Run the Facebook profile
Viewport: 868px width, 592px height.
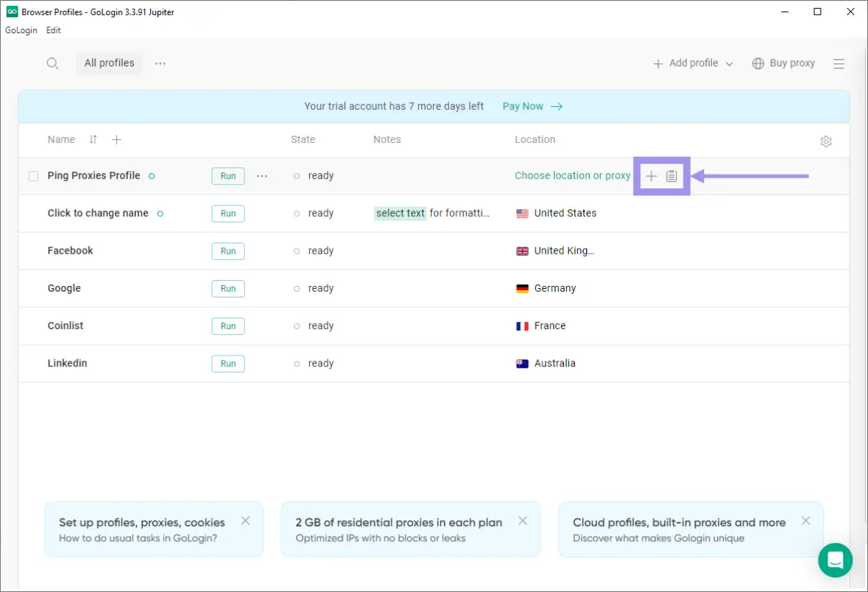coord(228,251)
